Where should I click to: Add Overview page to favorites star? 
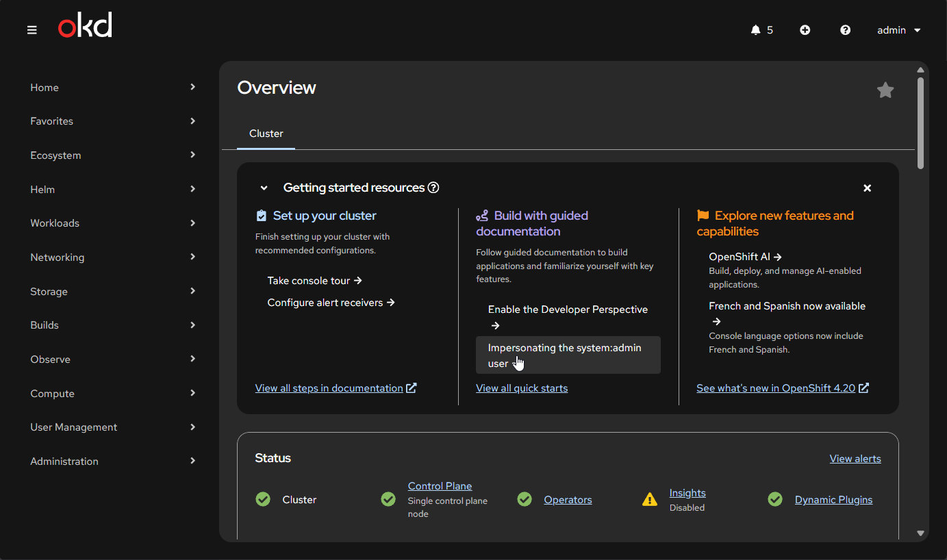[885, 90]
